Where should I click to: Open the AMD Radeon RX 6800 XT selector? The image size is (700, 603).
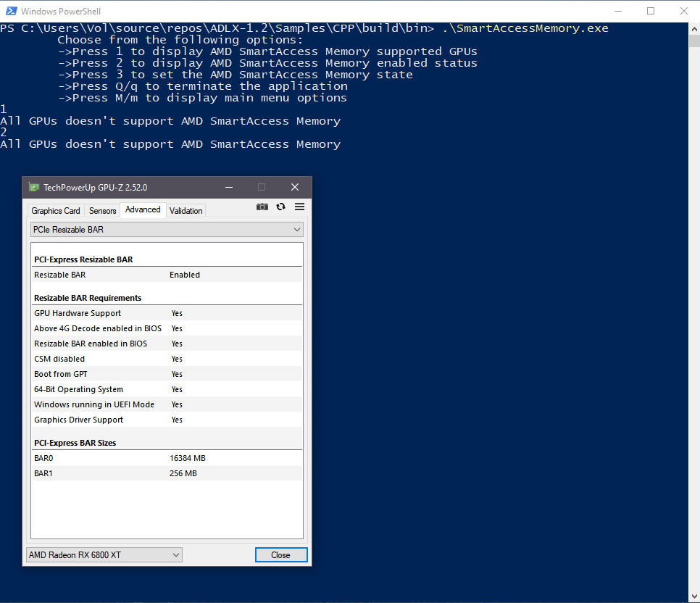(x=104, y=554)
